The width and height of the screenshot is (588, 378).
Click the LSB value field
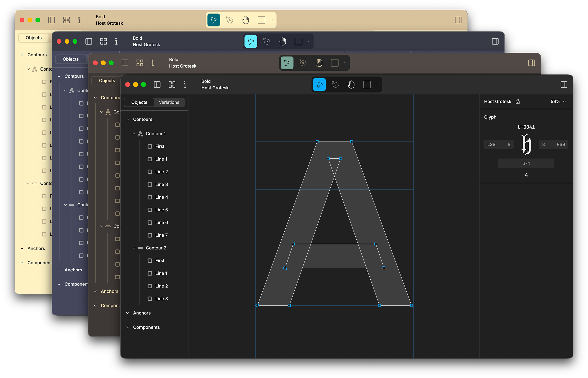click(499, 145)
